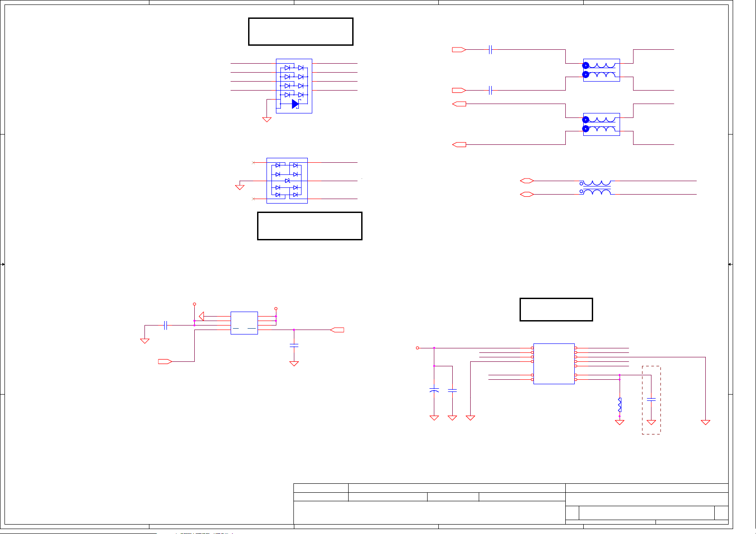Select the empty title box above the large IC
Screen dimensions: 756x534
tap(556, 309)
